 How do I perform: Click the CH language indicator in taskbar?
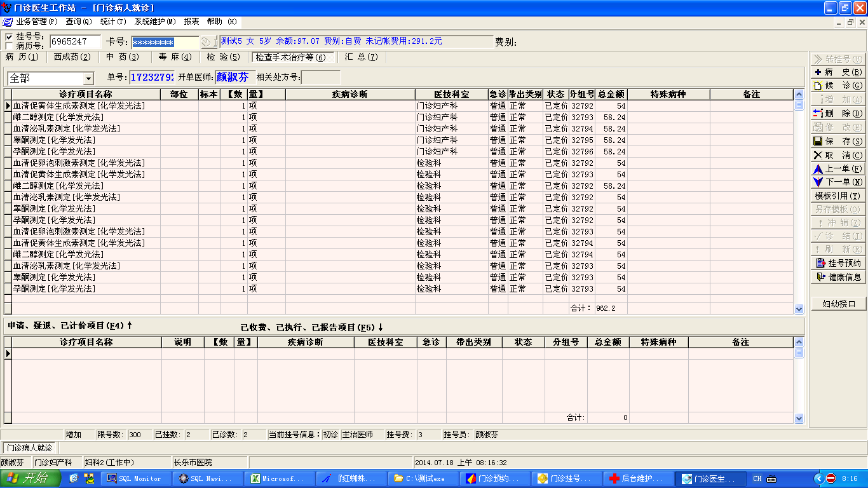pyautogui.click(x=757, y=478)
